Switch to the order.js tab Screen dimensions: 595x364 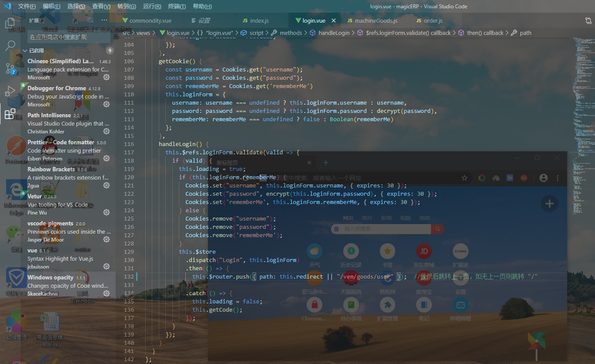[x=430, y=20]
